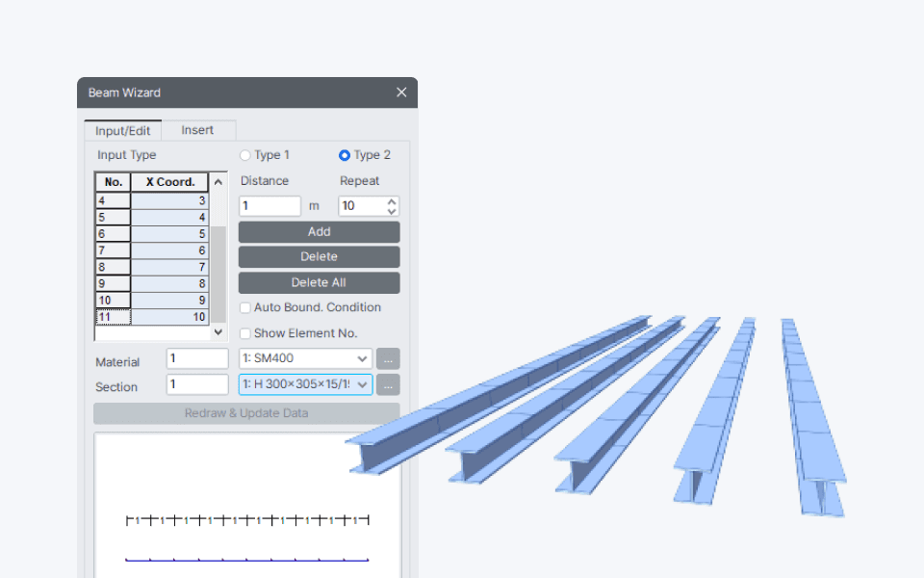Click X Coord. cell in row 9
This screenshot has height=578, width=924.
169,283
